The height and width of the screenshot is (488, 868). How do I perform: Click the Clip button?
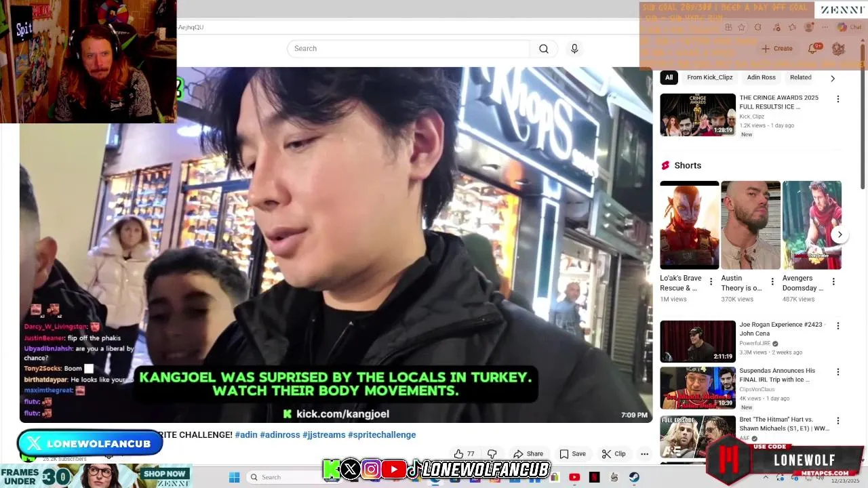pyautogui.click(x=614, y=454)
